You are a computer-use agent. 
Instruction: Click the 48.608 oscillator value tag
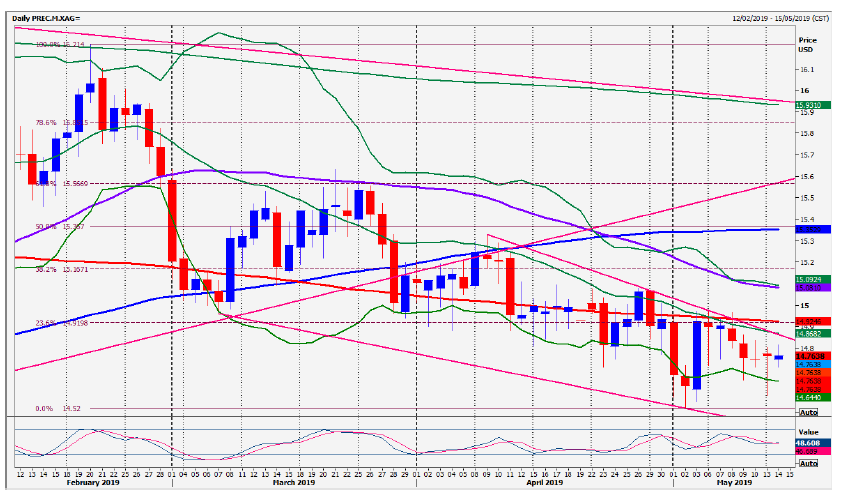(x=813, y=443)
